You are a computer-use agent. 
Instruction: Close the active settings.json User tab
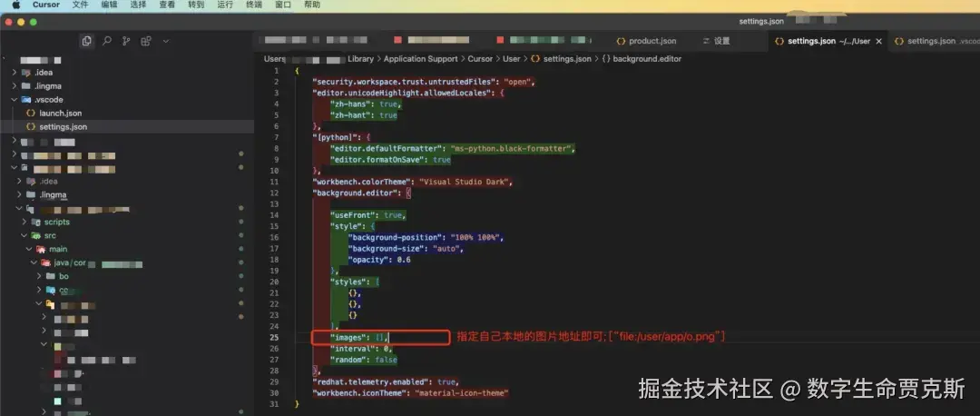[x=878, y=41]
